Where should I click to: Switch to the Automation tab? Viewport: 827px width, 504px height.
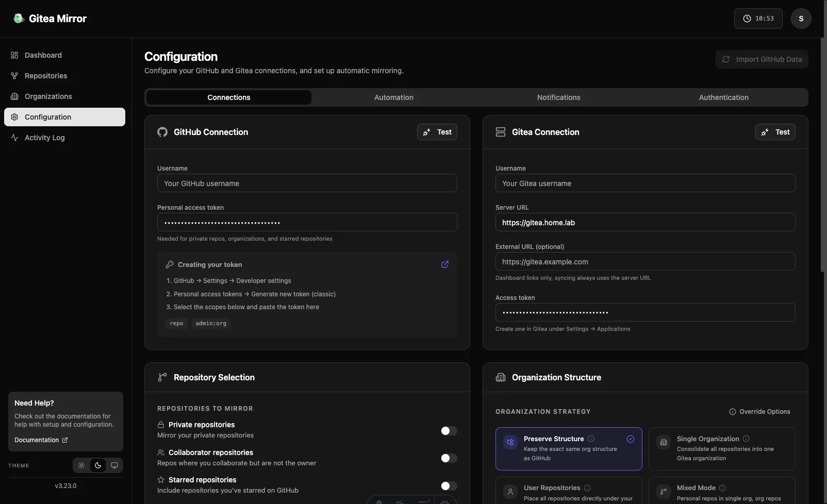click(394, 97)
